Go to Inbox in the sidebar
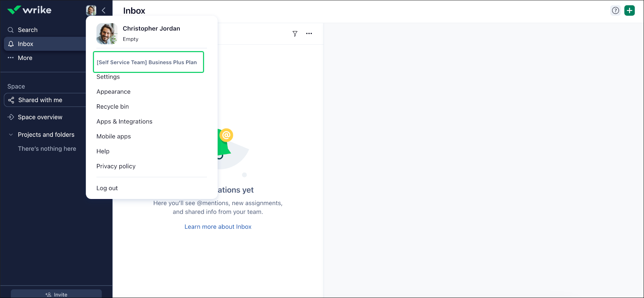Viewport: 644px width, 298px height. 25,44
